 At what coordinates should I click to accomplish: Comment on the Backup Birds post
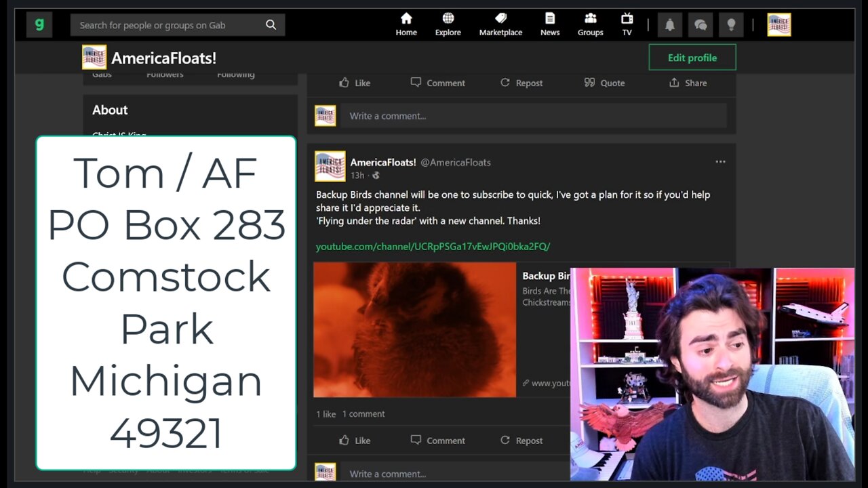438,441
